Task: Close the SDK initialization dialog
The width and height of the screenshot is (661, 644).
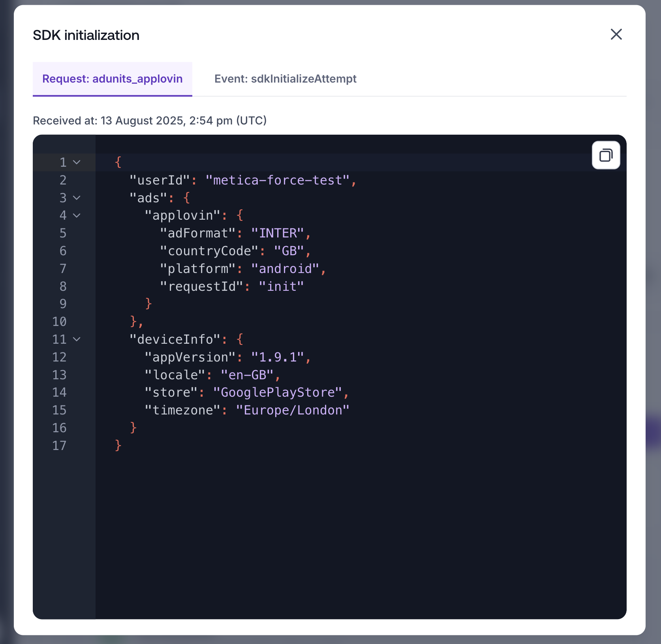Action: tap(616, 34)
